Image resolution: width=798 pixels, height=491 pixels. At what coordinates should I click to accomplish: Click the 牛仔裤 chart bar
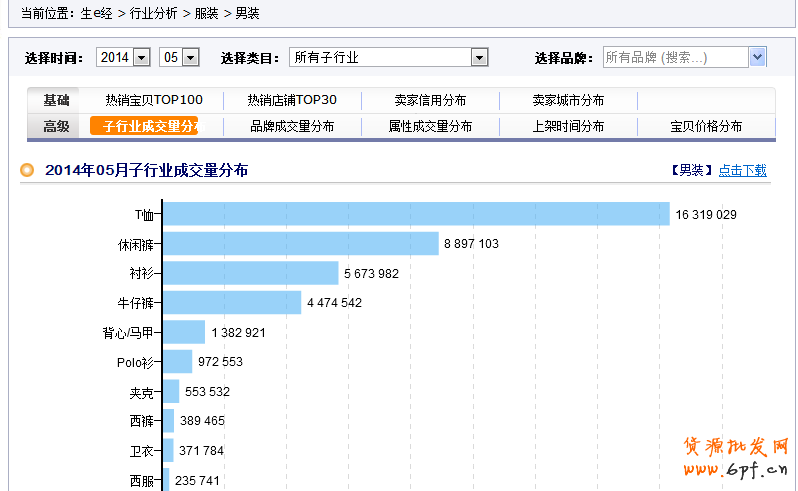click(x=232, y=302)
